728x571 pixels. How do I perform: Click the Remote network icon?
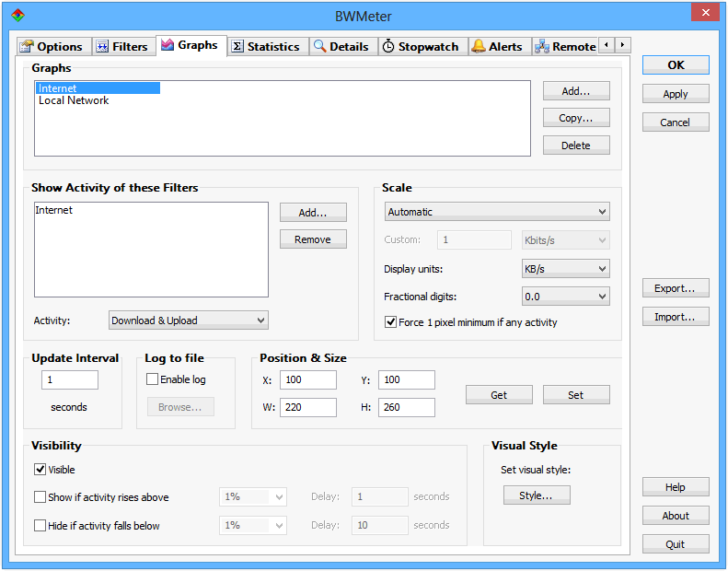pos(542,46)
